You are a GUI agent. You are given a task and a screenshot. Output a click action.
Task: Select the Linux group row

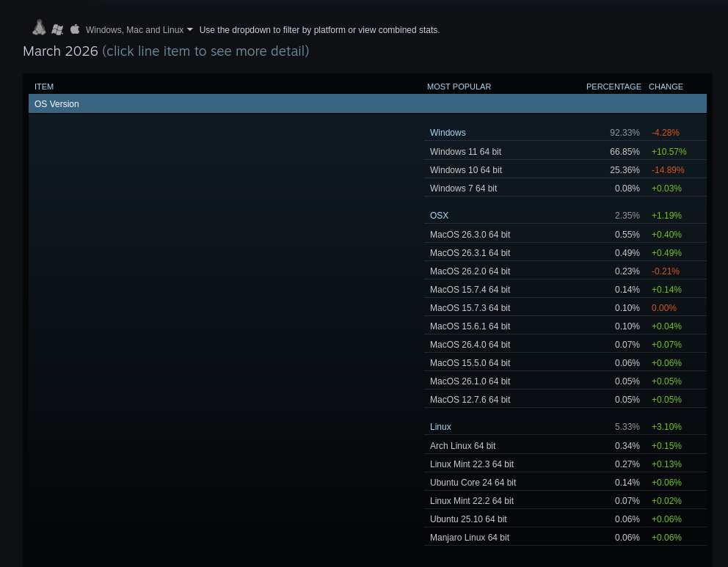point(565,427)
